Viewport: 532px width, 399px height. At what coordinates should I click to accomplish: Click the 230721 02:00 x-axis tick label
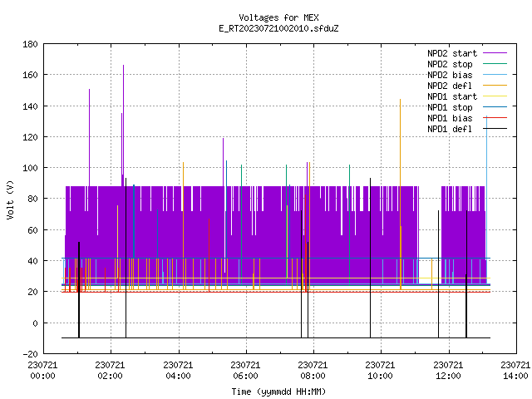110,370
